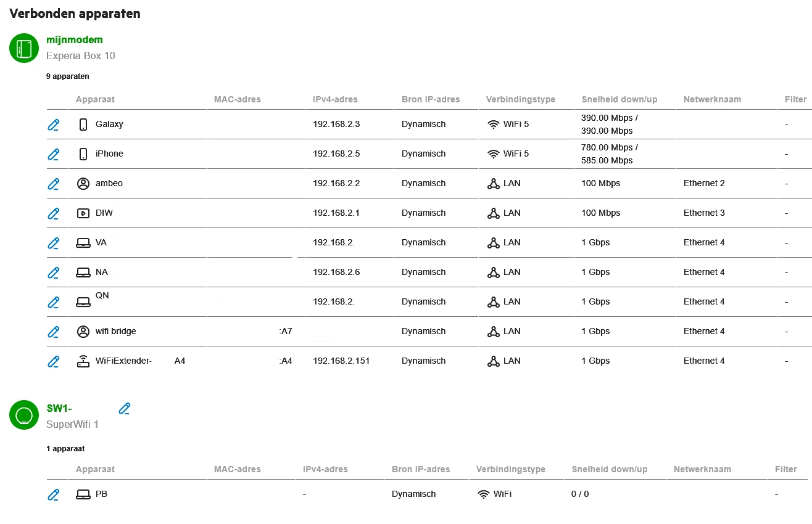
Task: Edit the WiFiExtender device entry
Action: pyautogui.click(x=54, y=361)
